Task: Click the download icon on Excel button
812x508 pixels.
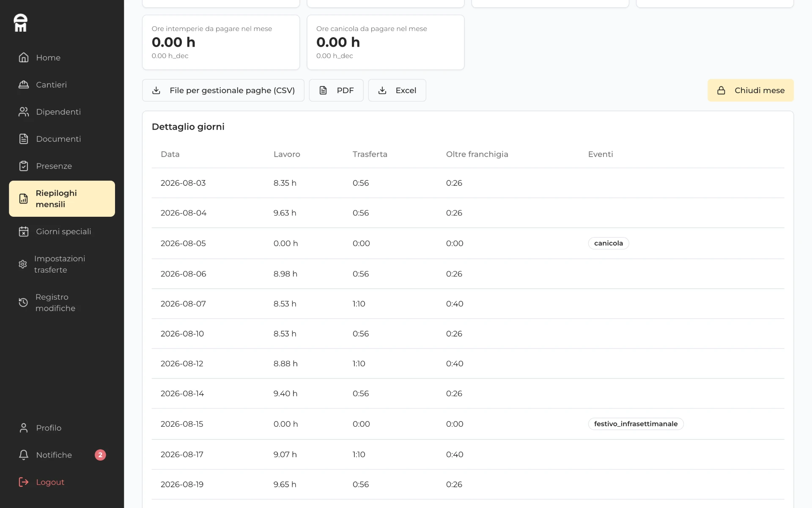Action: click(x=382, y=90)
